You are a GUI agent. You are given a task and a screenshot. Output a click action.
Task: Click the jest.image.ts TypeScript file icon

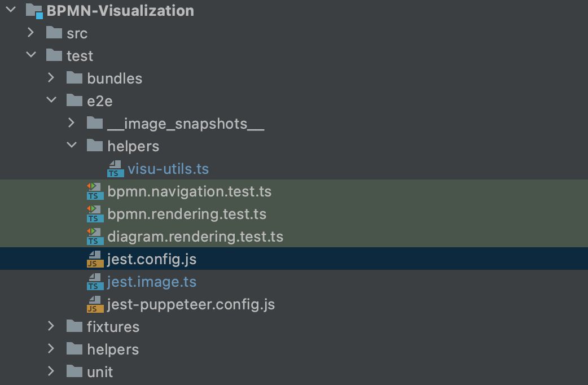[x=95, y=282]
